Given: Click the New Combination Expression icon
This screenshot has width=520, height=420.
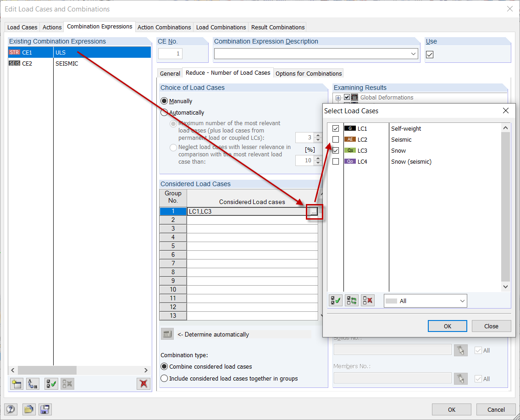Looking at the screenshot, I should pos(16,384).
